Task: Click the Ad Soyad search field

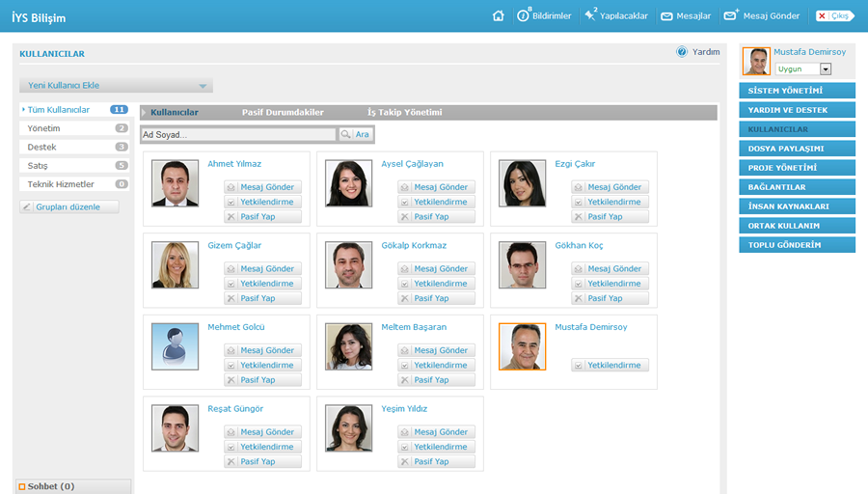Action: point(238,135)
